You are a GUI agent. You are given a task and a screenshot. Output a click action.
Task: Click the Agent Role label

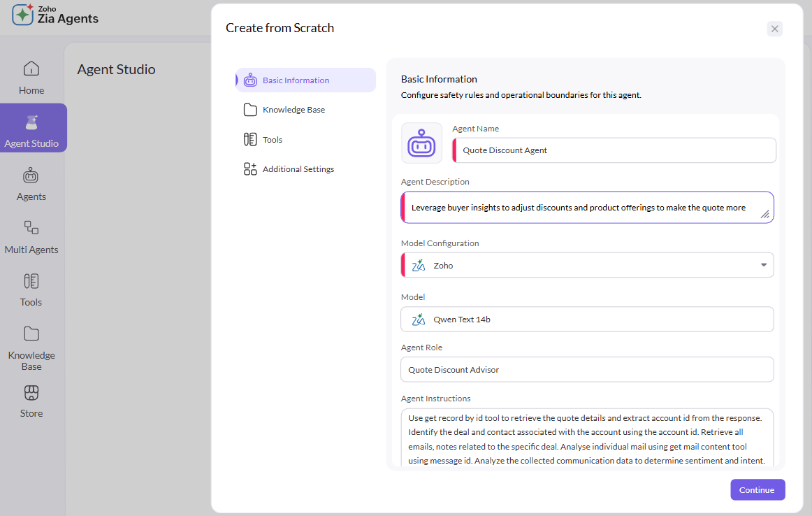coord(421,347)
